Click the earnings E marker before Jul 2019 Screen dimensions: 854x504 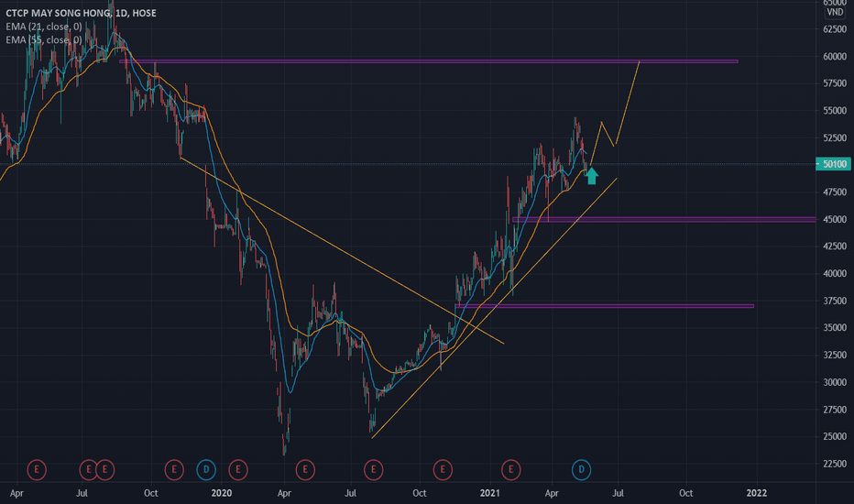tap(37, 470)
